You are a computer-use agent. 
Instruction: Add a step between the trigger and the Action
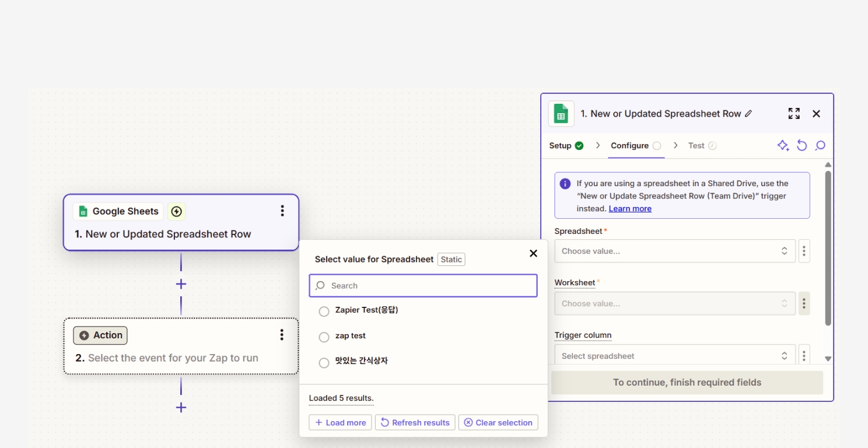[181, 284]
